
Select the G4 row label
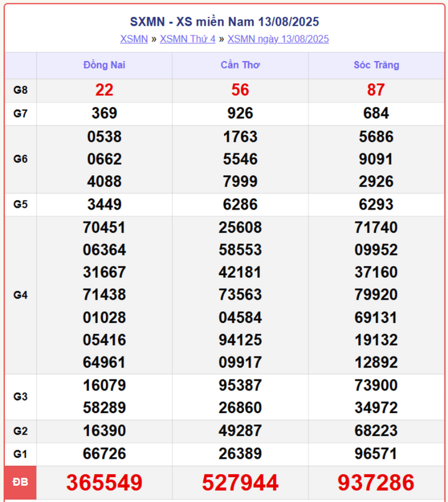coord(21,295)
